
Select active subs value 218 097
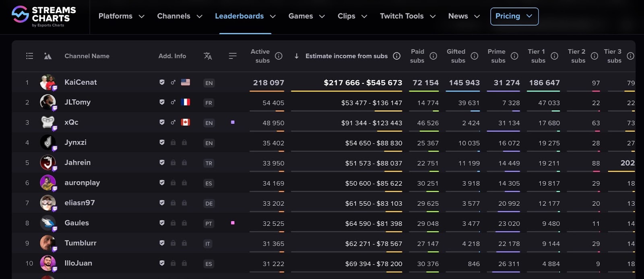pos(268,82)
